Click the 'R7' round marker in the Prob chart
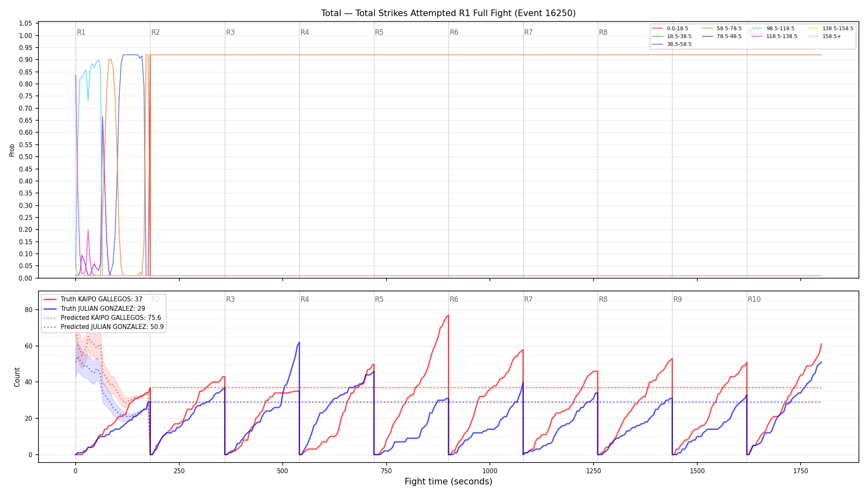The height and width of the screenshot is (496, 868). pos(528,32)
